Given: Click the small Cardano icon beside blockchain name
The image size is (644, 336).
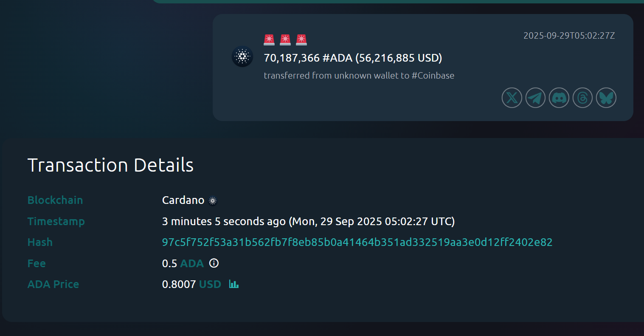Looking at the screenshot, I should (x=213, y=200).
